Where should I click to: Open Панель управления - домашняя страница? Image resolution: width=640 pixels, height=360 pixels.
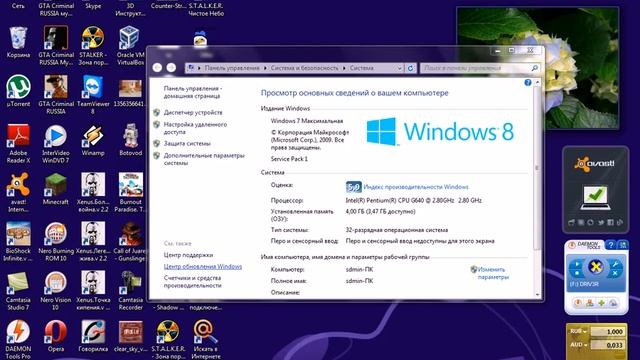click(193, 92)
